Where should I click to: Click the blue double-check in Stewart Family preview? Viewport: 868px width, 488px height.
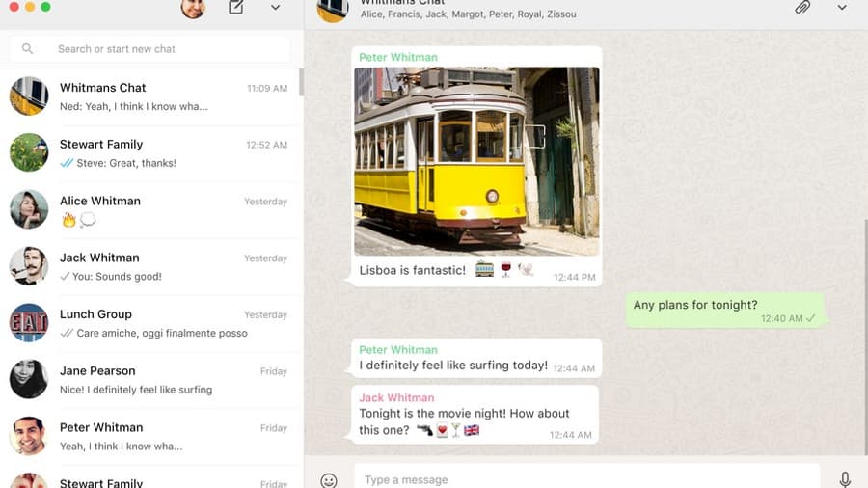click(x=67, y=163)
